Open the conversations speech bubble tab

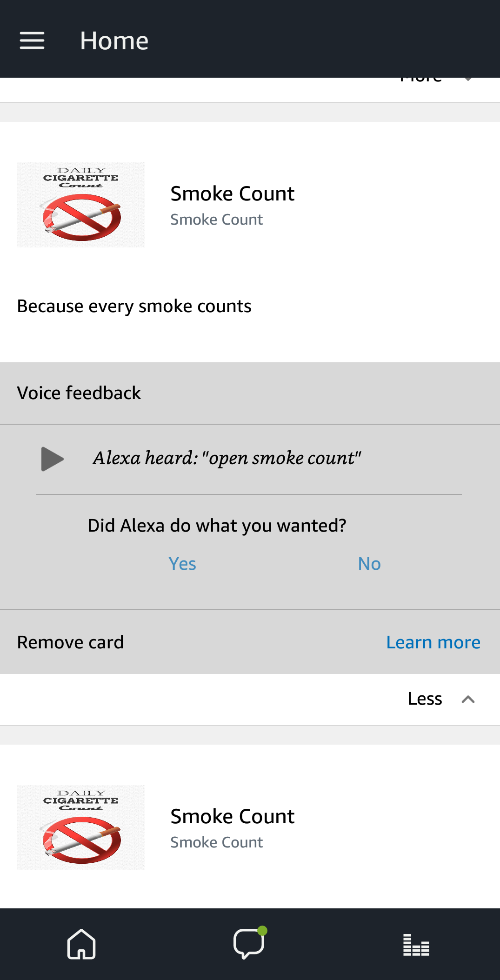point(250,943)
